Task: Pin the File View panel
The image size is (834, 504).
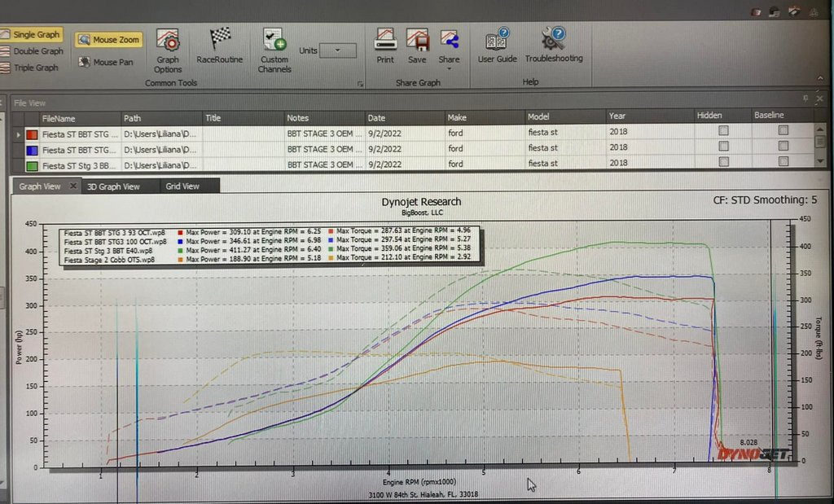Action: pos(805,99)
